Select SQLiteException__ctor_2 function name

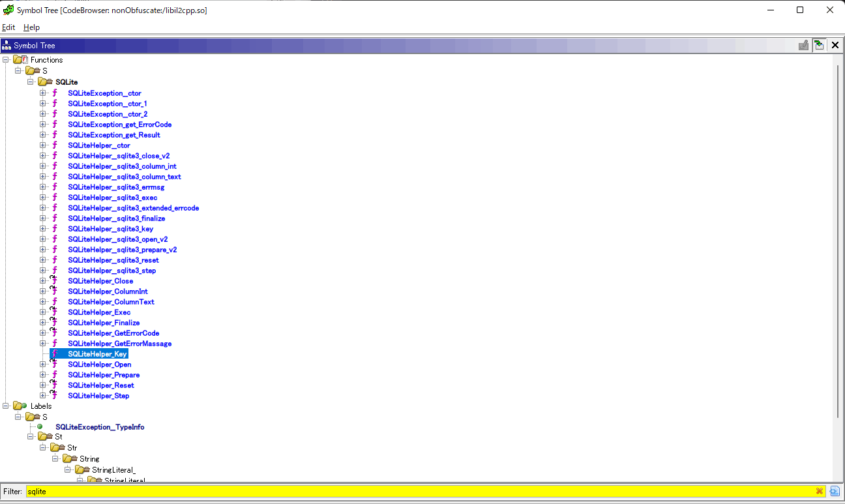(108, 114)
